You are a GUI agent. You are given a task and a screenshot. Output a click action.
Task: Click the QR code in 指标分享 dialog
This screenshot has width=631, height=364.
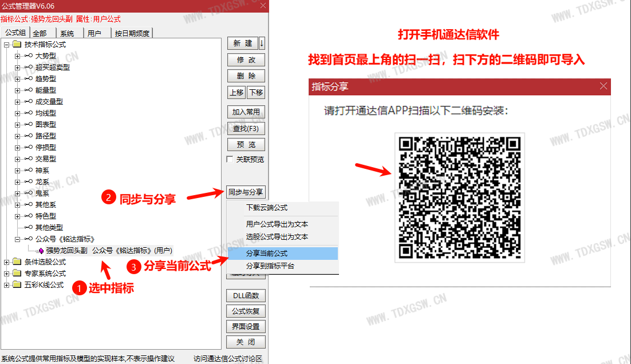click(460, 198)
